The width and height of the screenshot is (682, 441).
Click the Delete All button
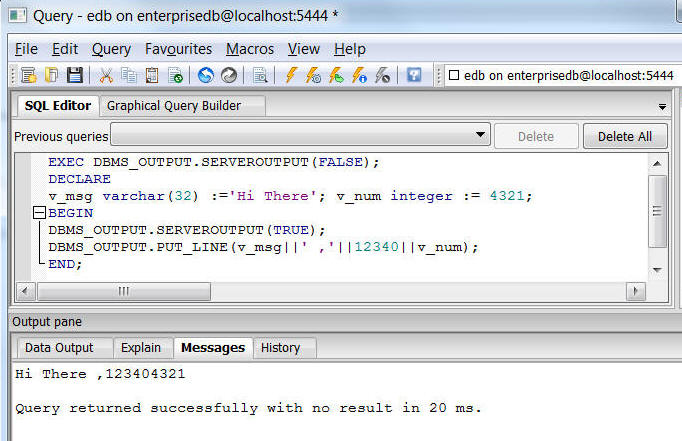tap(624, 137)
